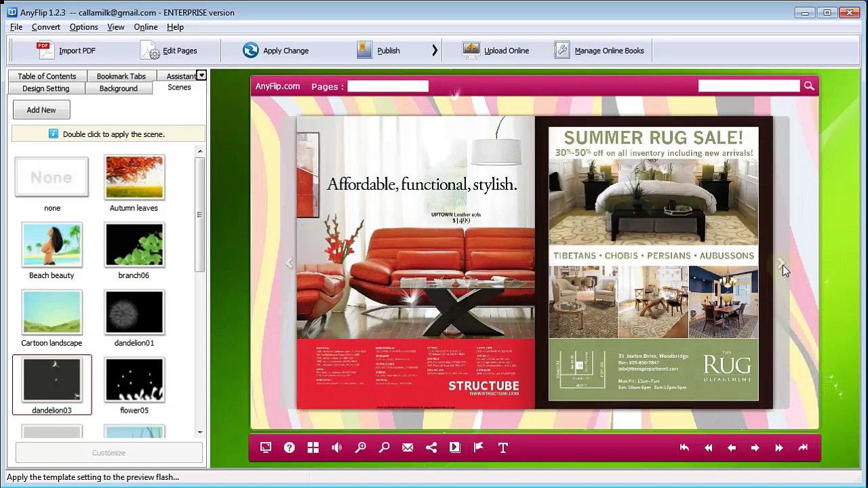Screen dimensions: 868x488
Task: Click the scene list vertical scrollbar thumb
Action: (199, 215)
